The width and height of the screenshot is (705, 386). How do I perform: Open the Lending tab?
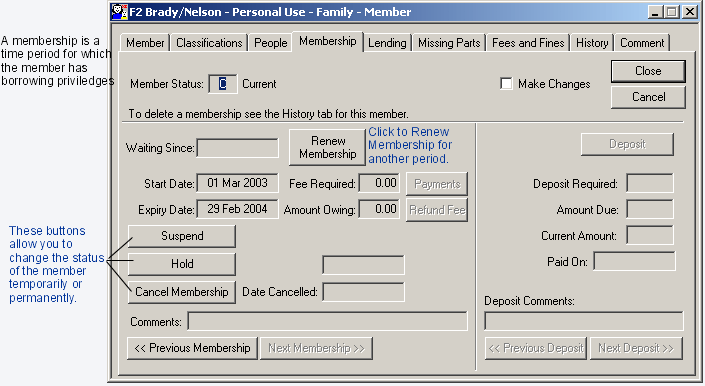[x=387, y=43]
